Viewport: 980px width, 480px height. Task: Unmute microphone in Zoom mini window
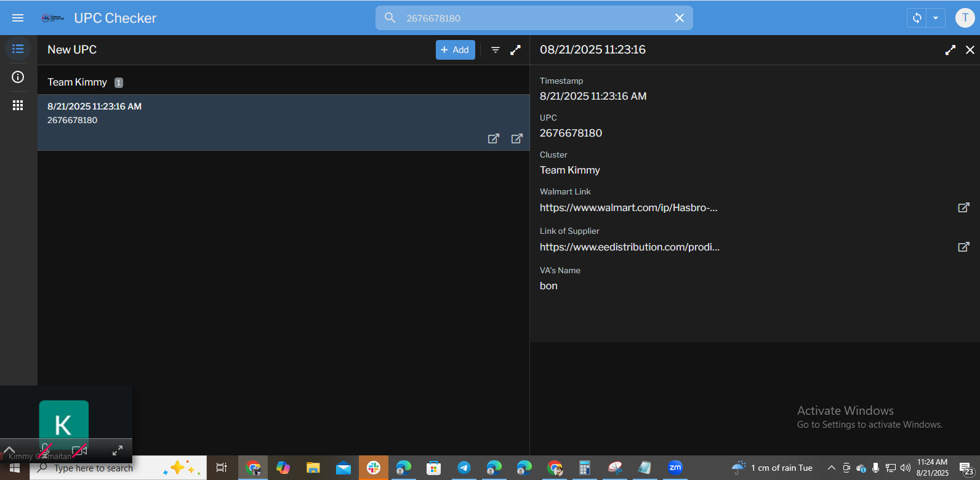point(45,450)
